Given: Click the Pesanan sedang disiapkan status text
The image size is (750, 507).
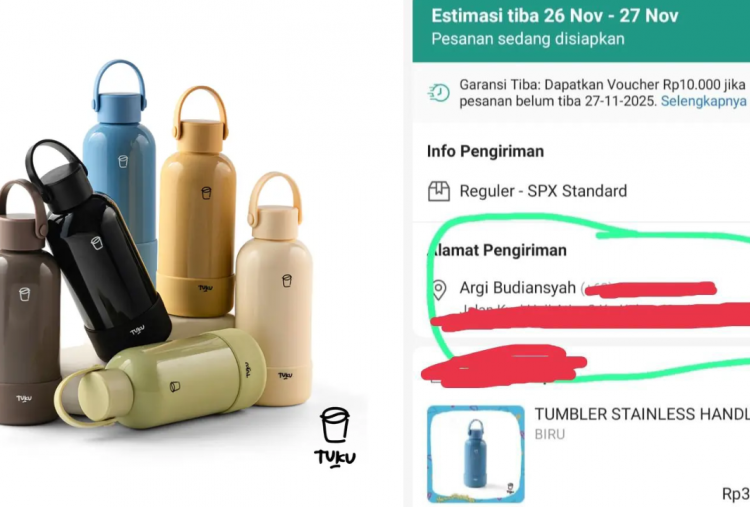Looking at the screenshot, I should pyautogui.click(x=528, y=39).
